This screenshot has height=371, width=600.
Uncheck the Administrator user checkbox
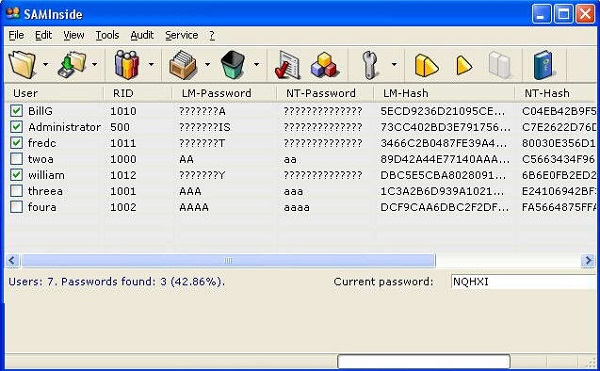coord(16,127)
